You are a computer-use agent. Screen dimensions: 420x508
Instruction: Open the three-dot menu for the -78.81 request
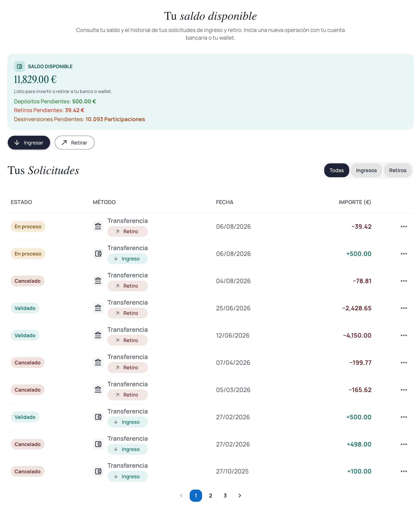click(403, 281)
